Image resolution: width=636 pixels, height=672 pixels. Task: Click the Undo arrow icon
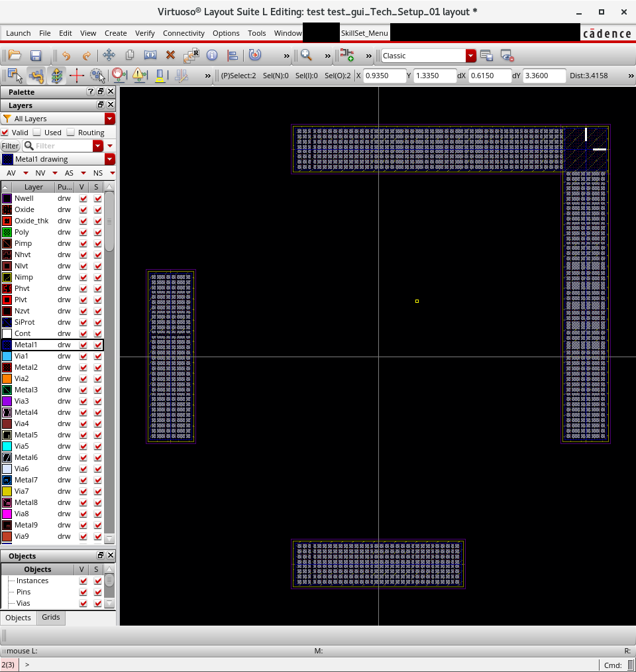pos(66,56)
